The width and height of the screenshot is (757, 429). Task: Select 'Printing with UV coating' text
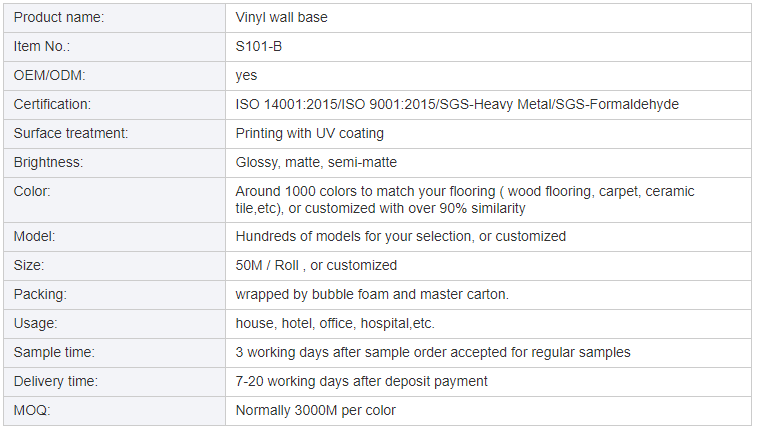(309, 134)
